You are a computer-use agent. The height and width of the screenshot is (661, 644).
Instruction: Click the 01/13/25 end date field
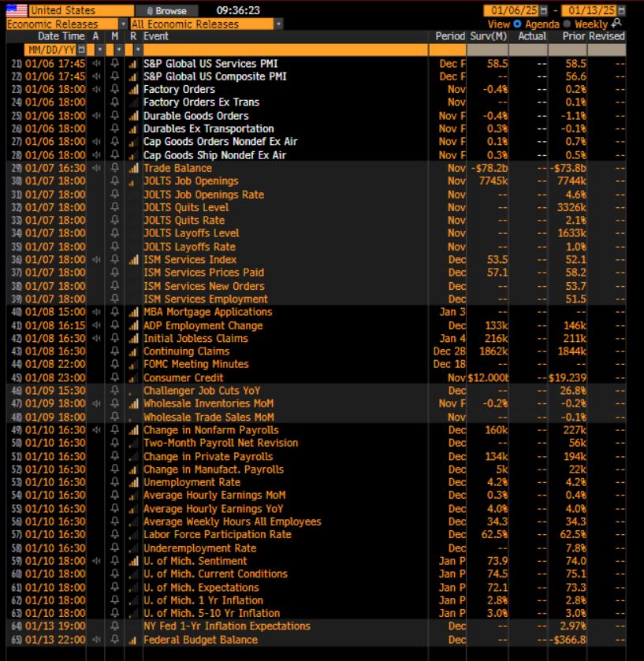(x=589, y=10)
